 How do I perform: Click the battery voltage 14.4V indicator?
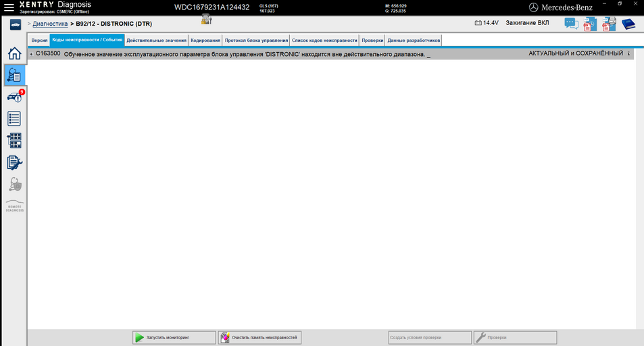pos(487,23)
